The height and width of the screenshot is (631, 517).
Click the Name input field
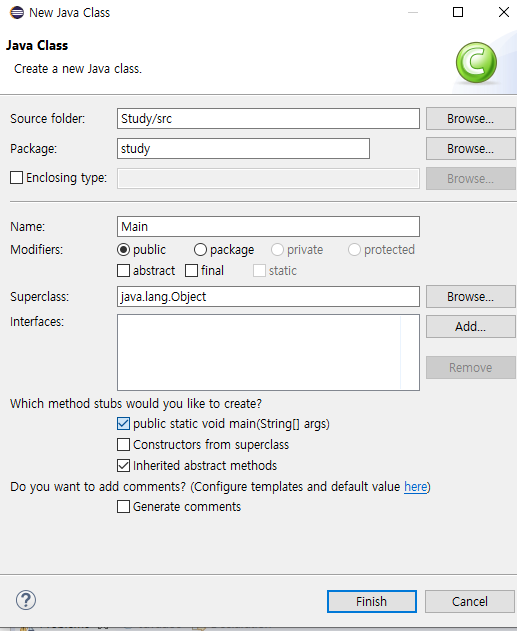268,227
